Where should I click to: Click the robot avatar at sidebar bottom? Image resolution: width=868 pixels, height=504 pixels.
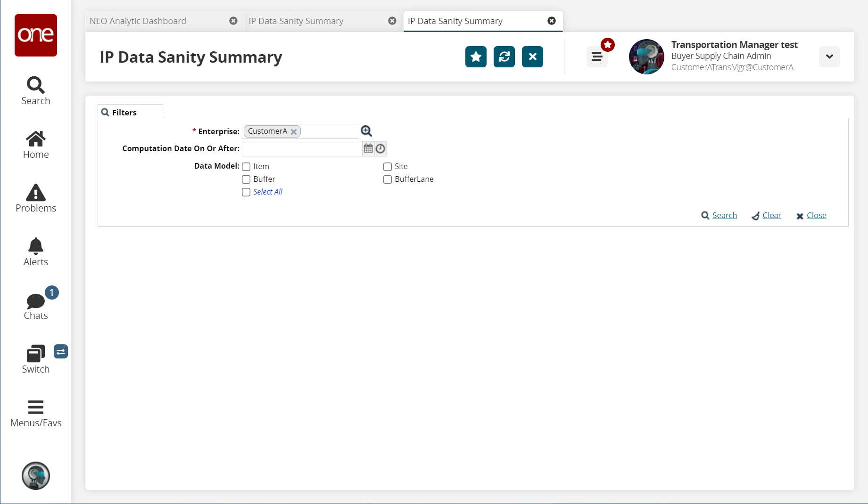pyautogui.click(x=36, y=476)
